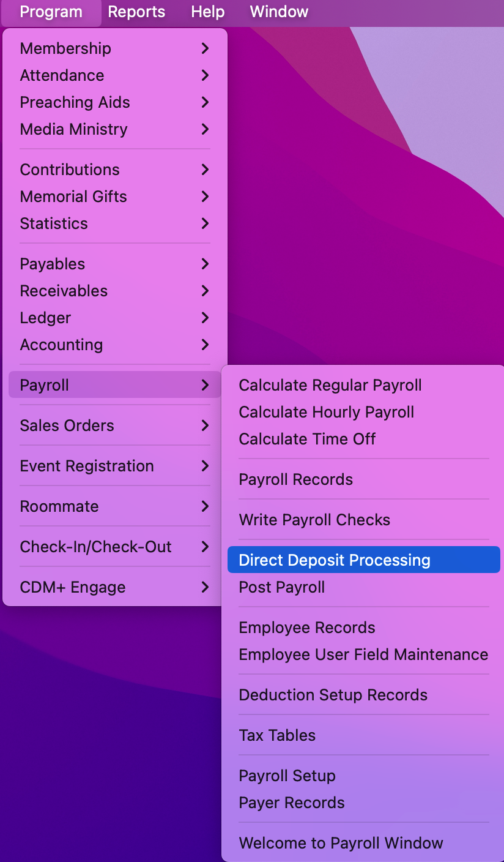The image size is (504, 862).
Task: Open Write Payroll Checks
Action: click(314, 520)
